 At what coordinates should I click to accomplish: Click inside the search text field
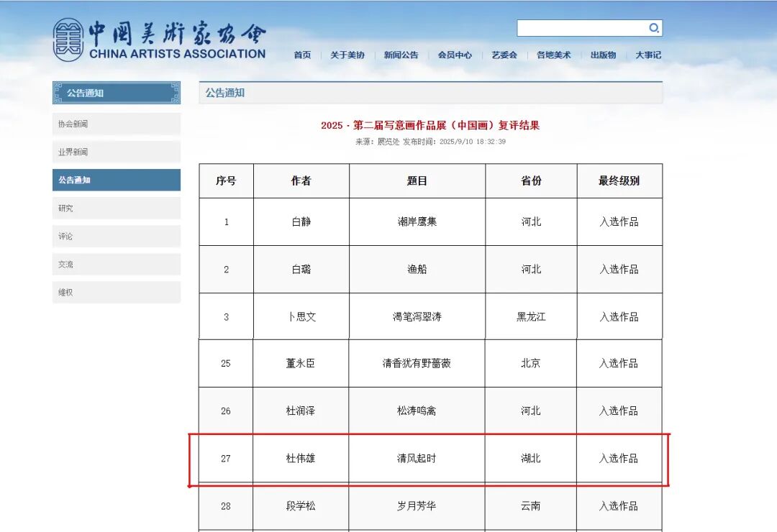click(581, 28)
